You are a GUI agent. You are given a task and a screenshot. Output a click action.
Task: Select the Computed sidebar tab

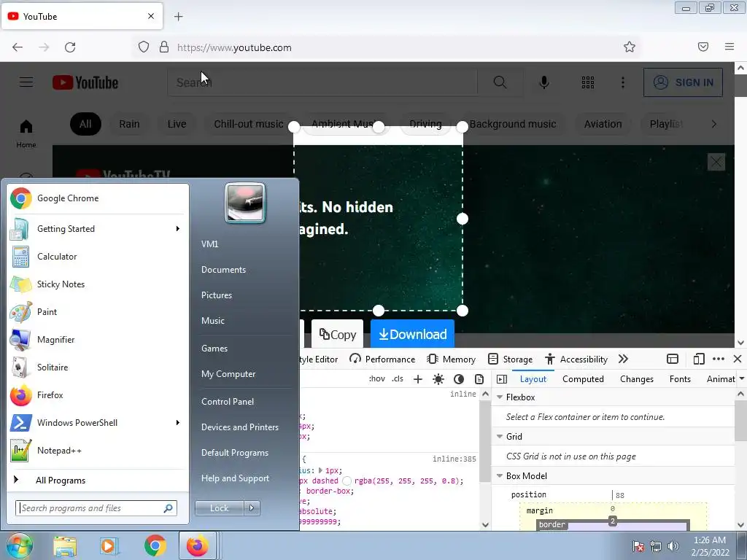click(583, 379)
